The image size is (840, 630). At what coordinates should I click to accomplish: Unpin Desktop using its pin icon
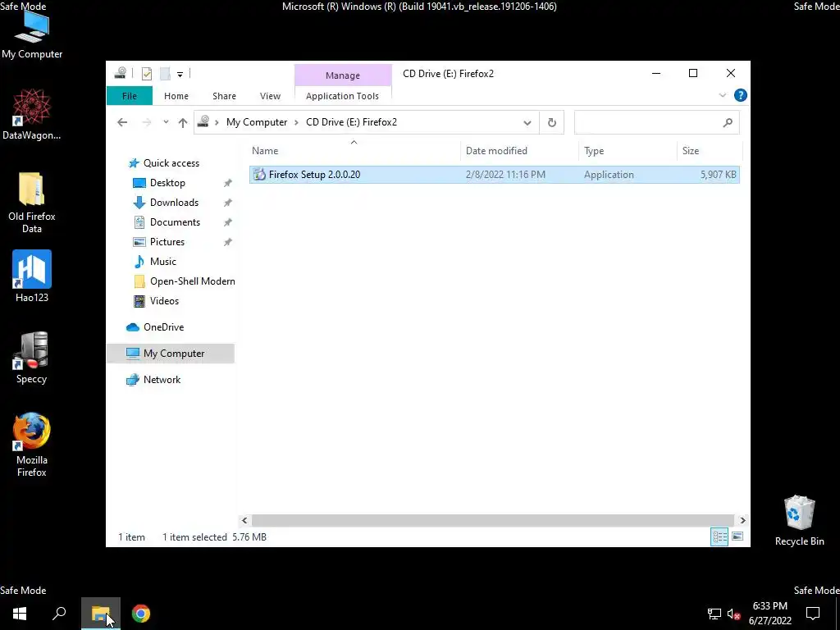[x=228, y=183]
